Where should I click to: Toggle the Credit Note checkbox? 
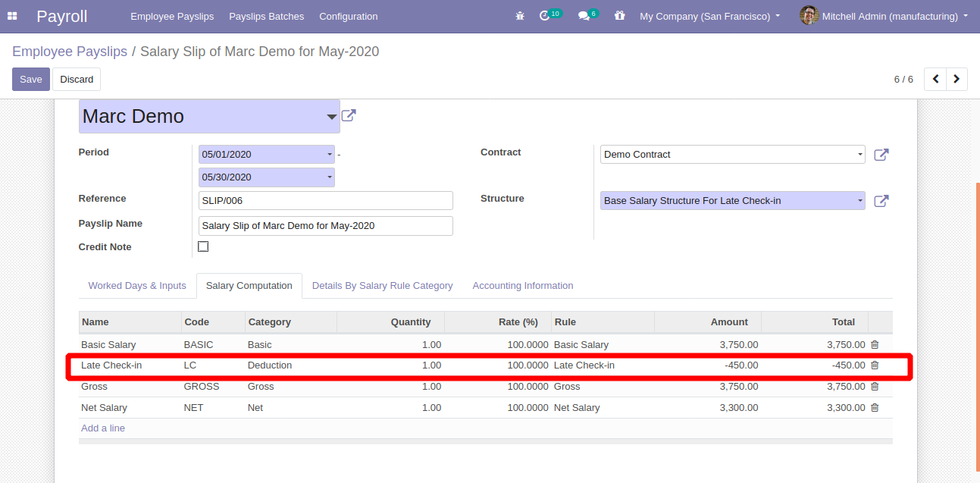203,246
